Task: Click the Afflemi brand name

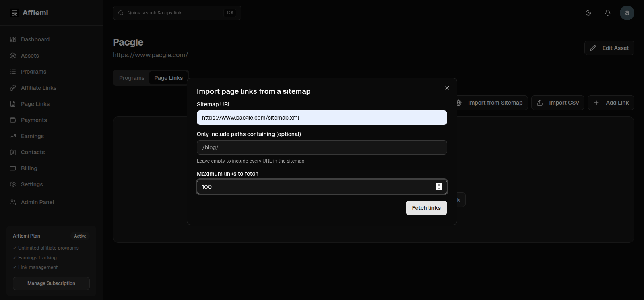Action: (35, 13)
